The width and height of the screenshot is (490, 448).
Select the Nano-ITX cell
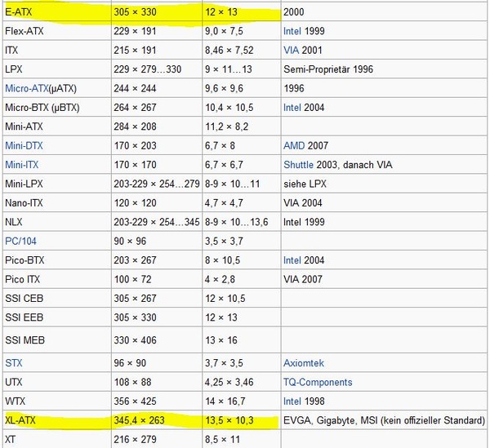pyautogui.click(x=57, y=202)
